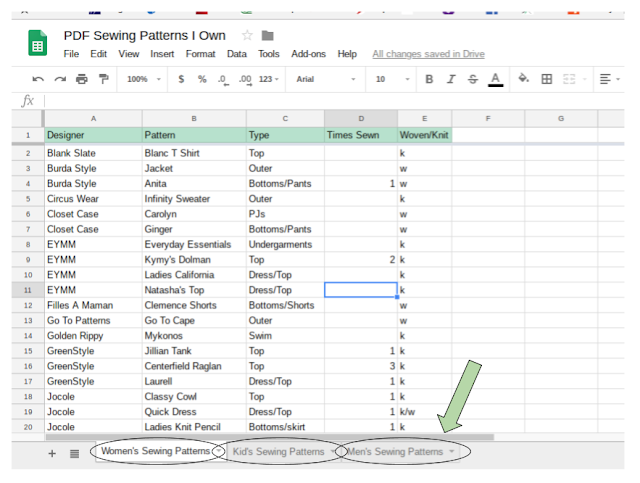The width and height of the screenshot is (640, 483).
Task: Decrease decimal places icon
Action: click(223, 79)
